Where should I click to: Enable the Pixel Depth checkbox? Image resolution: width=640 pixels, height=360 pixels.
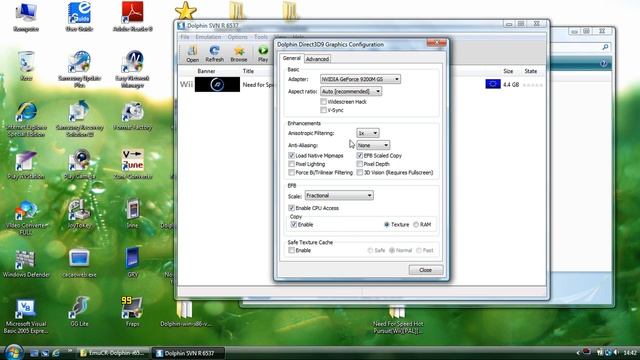pos(360,164)
